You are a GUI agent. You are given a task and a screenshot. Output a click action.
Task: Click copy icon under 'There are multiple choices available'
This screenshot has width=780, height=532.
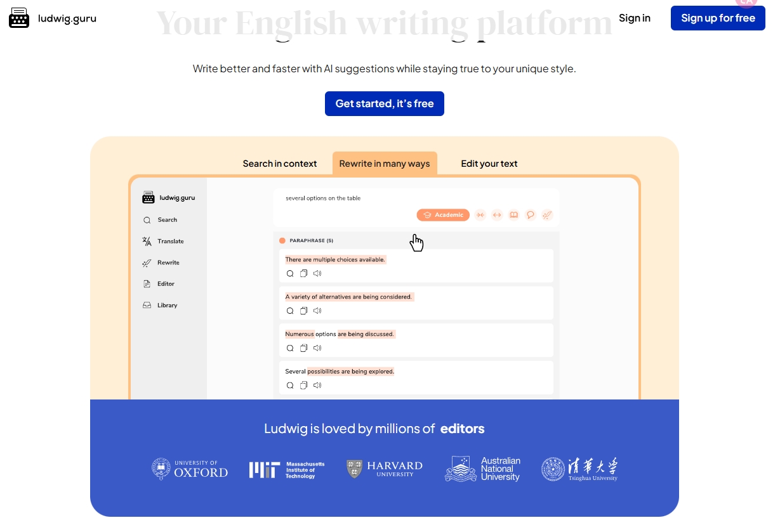[304, 274]
